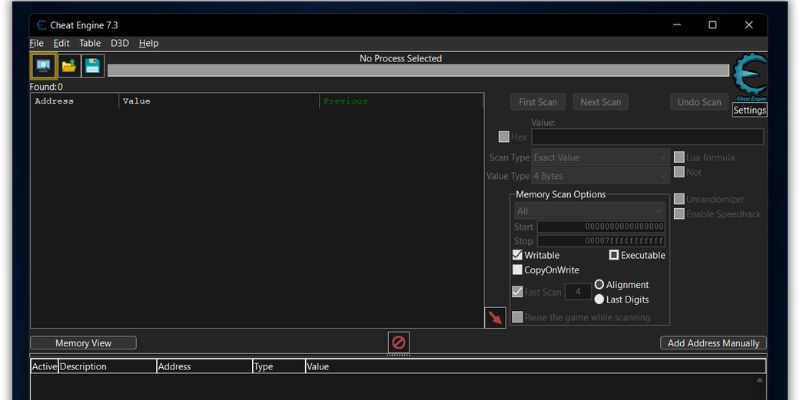Image resolution: width=800 pixels, height=400 pixels.
Task: Open the Help menu
Action: coord(148,43)
